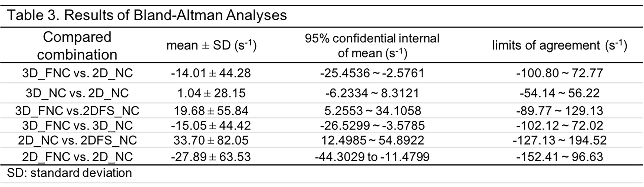The height and width of the screenshot is (187, 644).
Task: Click the footnote 'SD: standard deviation'
Action: pos(69,173)
